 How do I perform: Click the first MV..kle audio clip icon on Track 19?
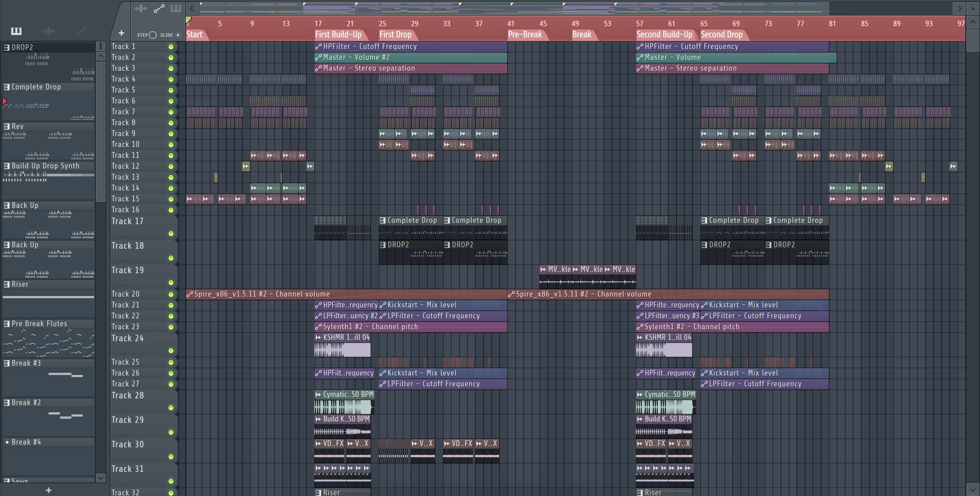coord(543,270)
